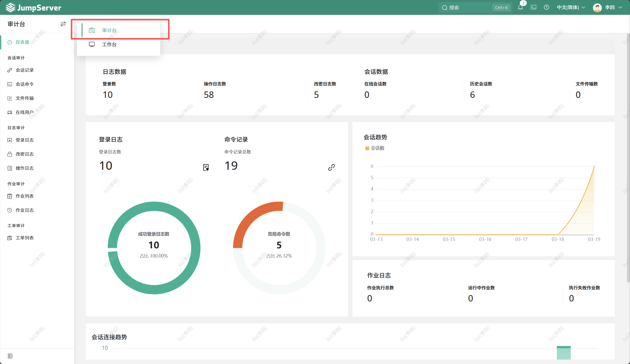Click the help question mark icon
Screen dimensions: 630x364
click(546, 7)
